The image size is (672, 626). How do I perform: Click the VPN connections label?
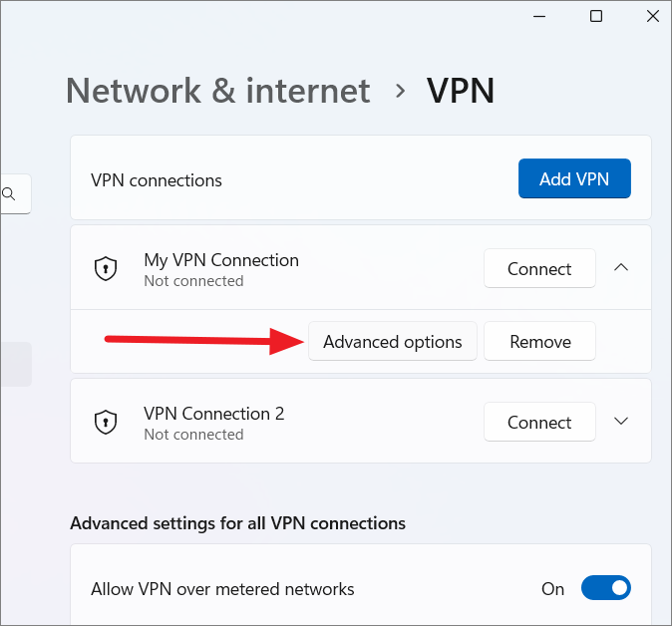157,180
